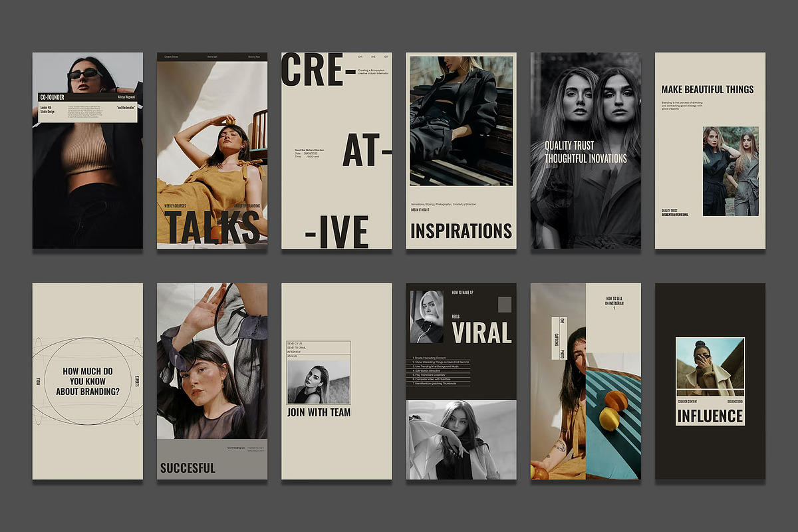Click the JOIN WITH TEAM headline

point(319,412)
